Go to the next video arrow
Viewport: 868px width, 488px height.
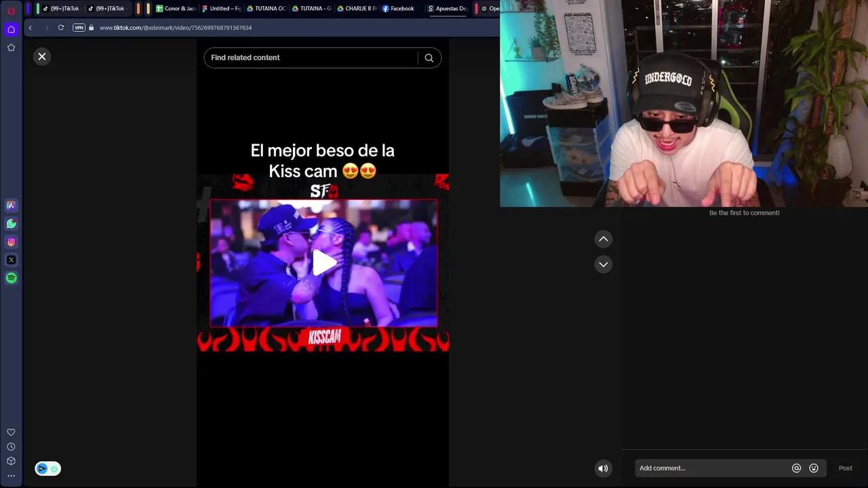[x=604, y=264]
